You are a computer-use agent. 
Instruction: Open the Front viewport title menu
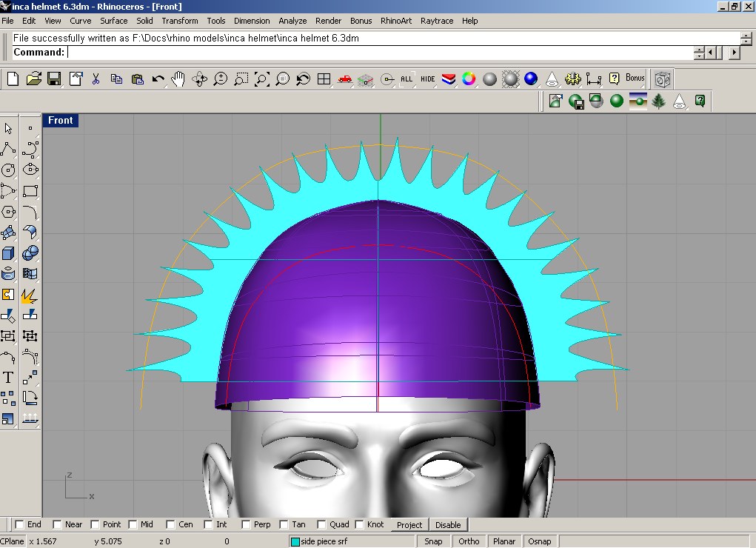[61, 121]
